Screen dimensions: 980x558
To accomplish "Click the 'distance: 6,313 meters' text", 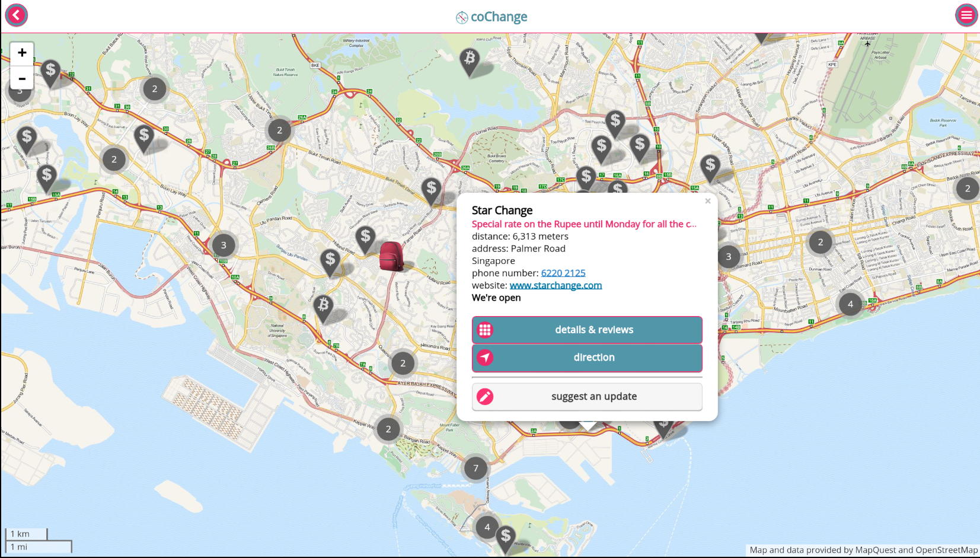I will tap(520, 236).
